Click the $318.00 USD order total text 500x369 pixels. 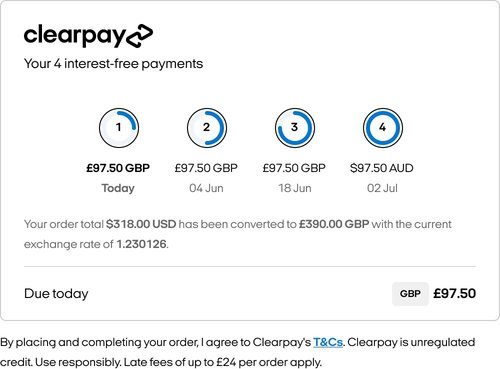point(141,224)
